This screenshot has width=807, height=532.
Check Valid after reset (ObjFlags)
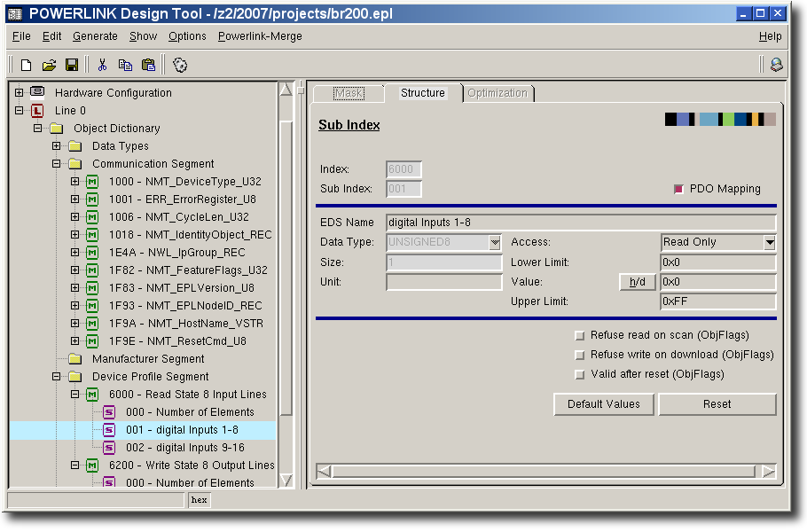tap(580, 374)
